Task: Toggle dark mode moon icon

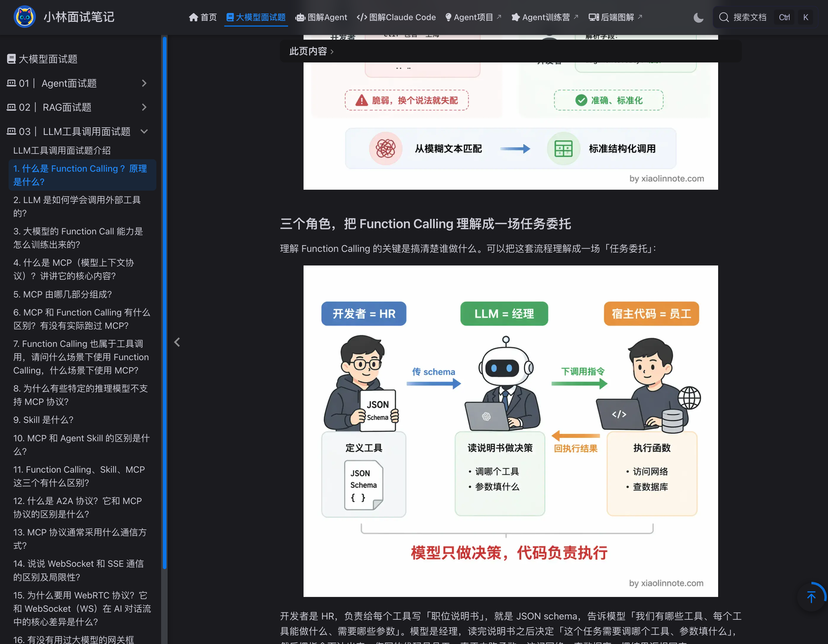Action: [x=698, y=17]
